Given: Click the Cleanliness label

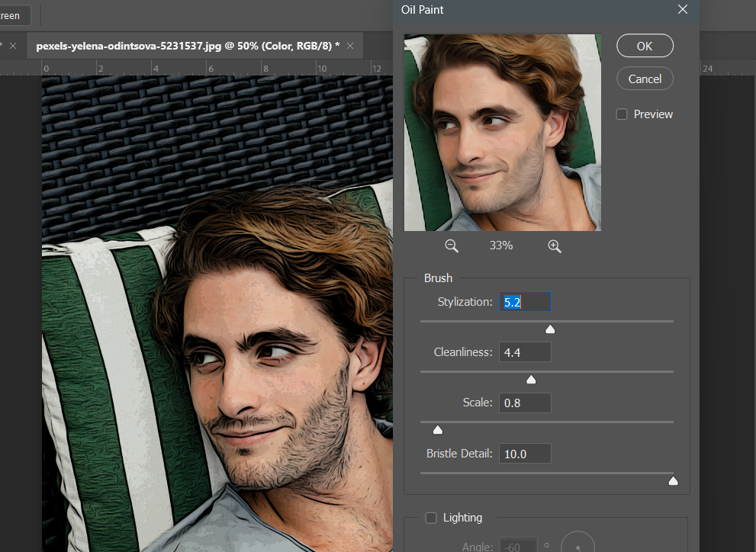Looking at the screenshot, I should (463, 352).
